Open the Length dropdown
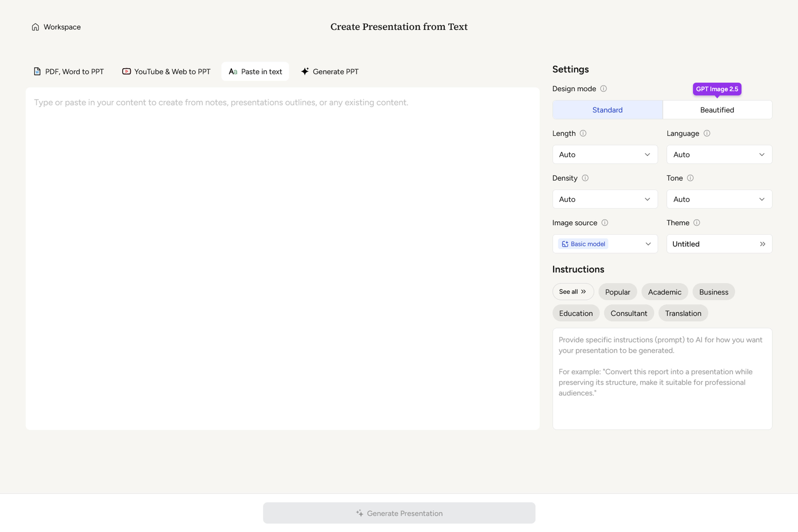This screenshot has width=798, height=532. tap(605, 154)
